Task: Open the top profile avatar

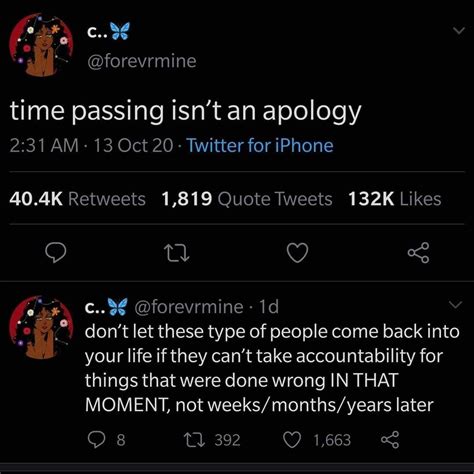Action: coord(41,45)
